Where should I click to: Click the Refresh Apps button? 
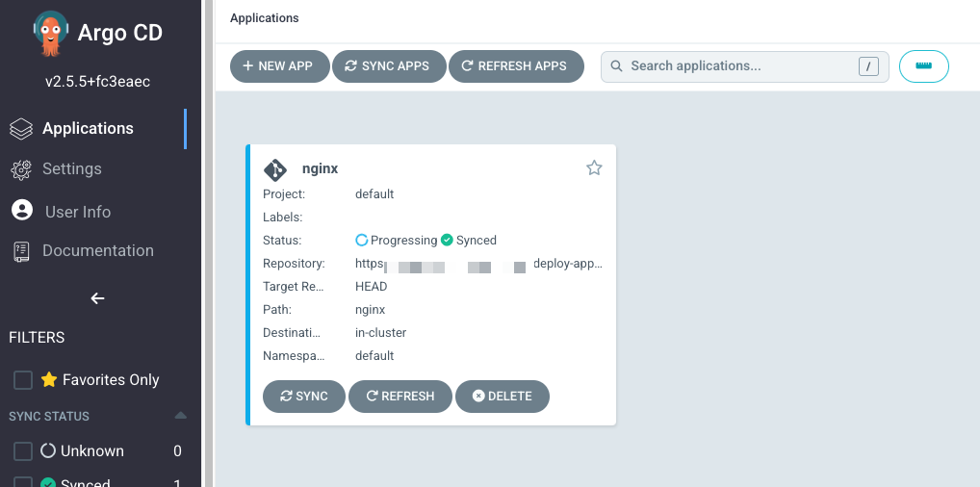tap(516, 66)
